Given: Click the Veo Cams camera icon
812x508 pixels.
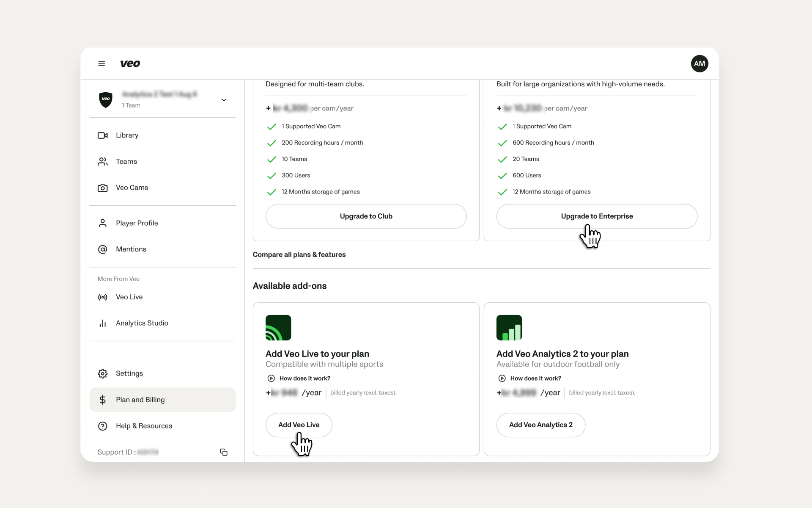Looking at the screenshot, I should click(x=103, y=188).
